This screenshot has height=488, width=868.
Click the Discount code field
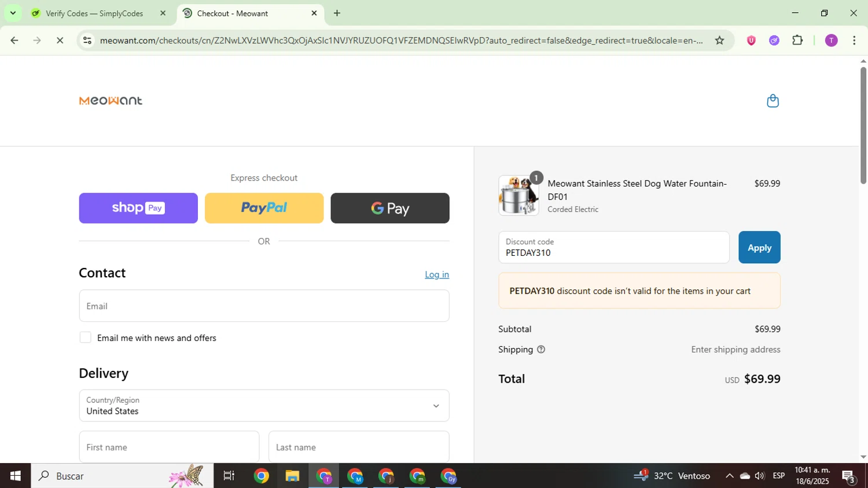click(614, 247)
